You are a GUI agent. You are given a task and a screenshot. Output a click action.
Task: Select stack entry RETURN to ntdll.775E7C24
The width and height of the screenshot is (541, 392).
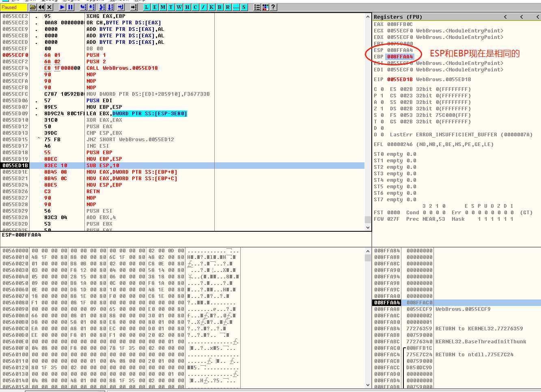[457, 355]
